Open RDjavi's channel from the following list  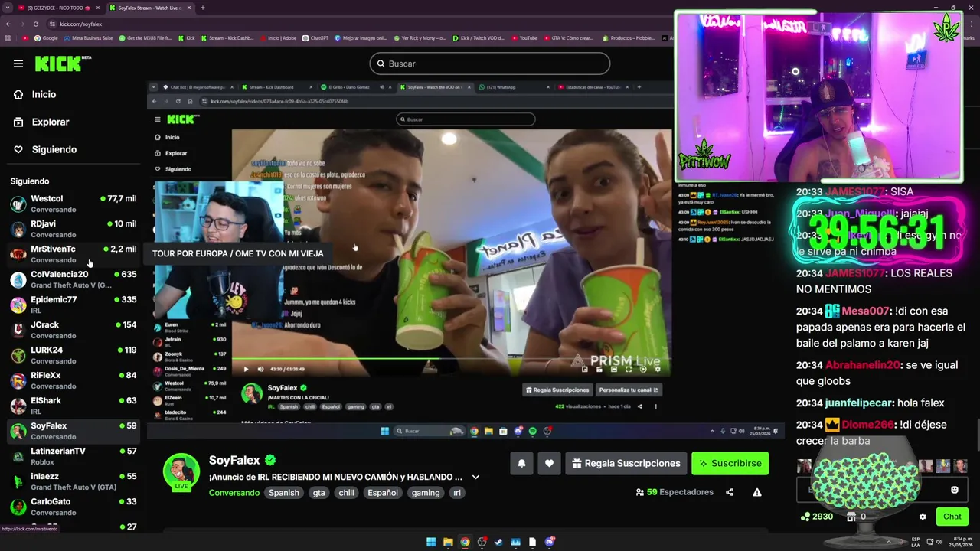point(73,229)
